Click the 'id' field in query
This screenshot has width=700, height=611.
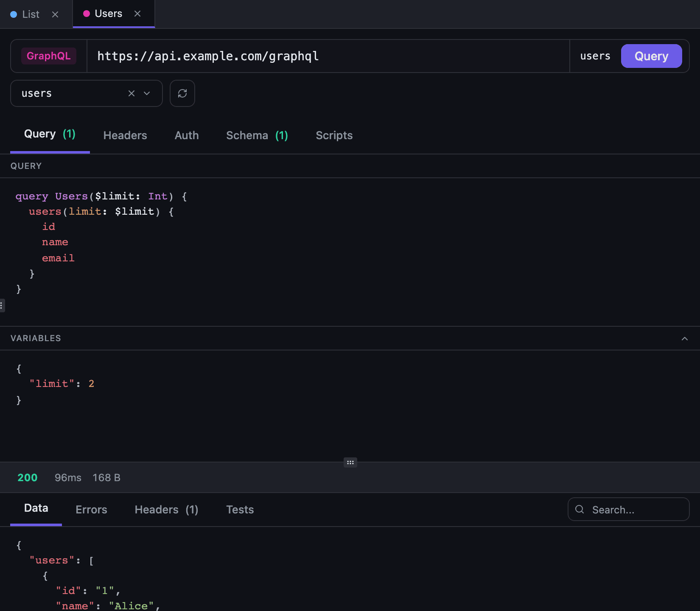48,227
